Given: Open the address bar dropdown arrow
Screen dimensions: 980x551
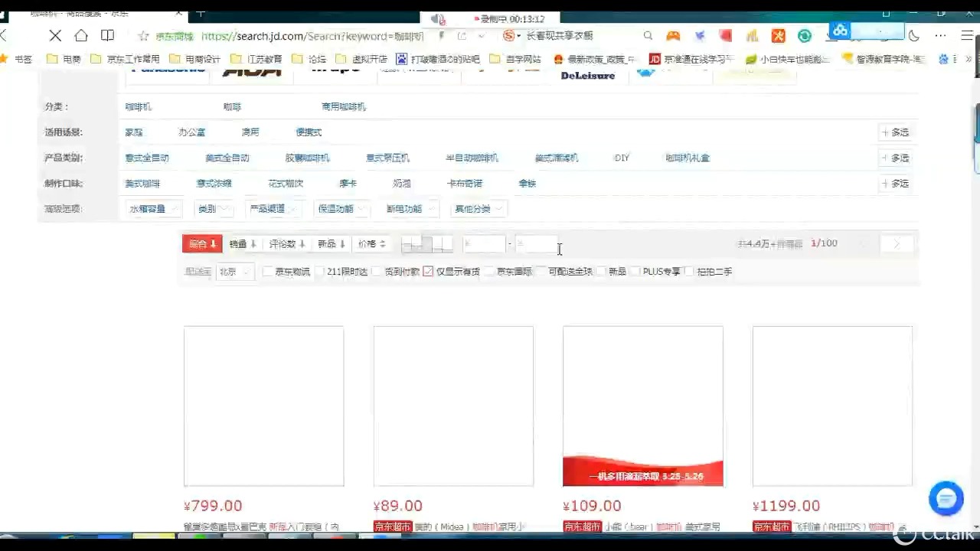Looking at the screenshot, I should (x=481, y=36).
